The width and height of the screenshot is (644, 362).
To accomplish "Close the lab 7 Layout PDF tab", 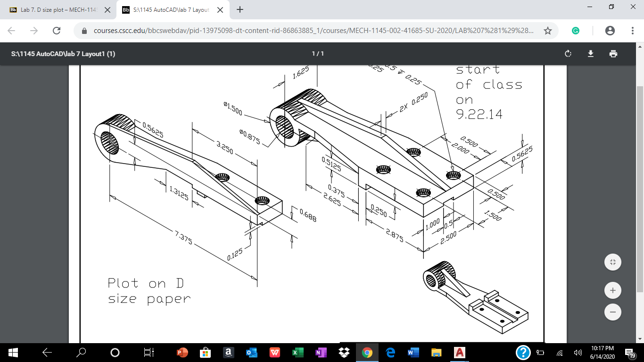I will (220, 9).
